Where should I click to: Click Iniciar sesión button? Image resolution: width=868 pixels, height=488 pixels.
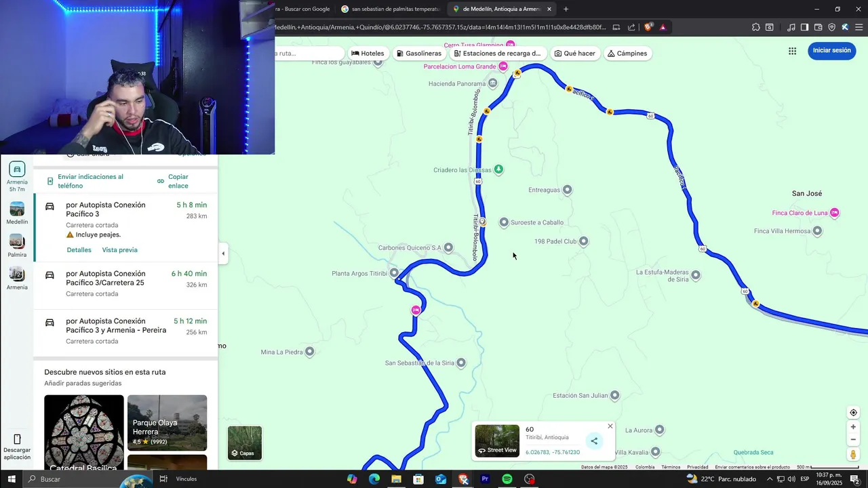tap(831, 50)
